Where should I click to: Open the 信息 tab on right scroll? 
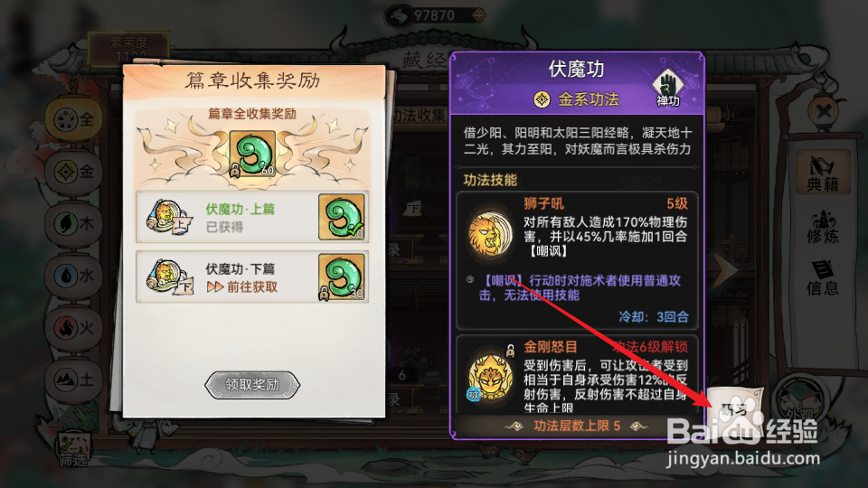pyautogui.click(x=823, y=278)
